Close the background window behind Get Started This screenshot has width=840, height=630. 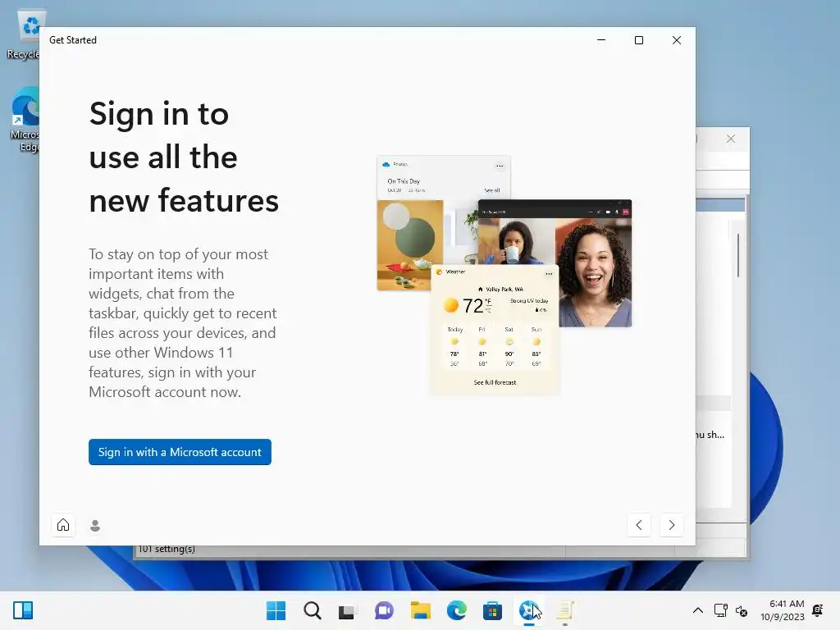[x=731, y=139]
